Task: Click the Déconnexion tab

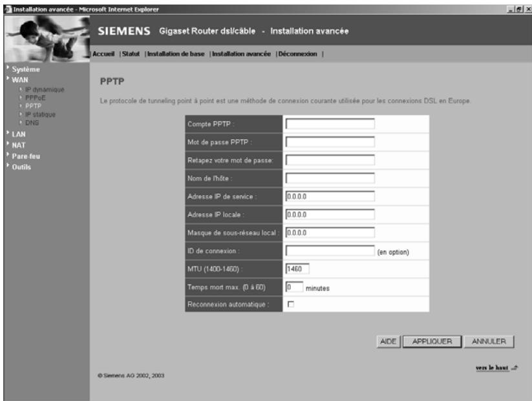Action: pos(297,54)
